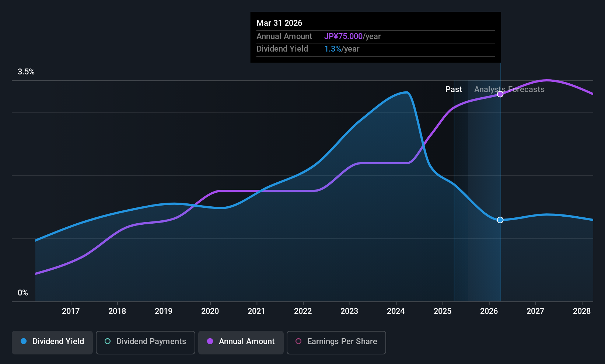Select the purple Annual Amount data point marker
The image size is (605, 364).
pyautogui.click(x=500, y=94)
